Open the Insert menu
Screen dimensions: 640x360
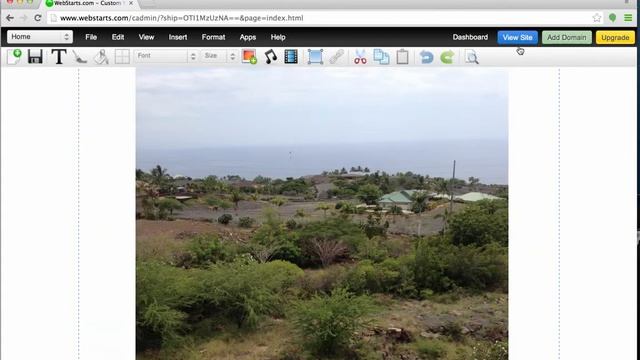pos(178,37)
